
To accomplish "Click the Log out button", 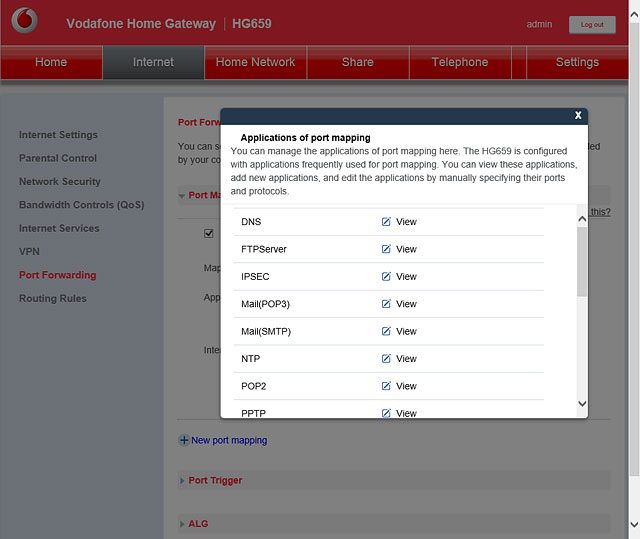I will pyautogui.click(x=592, y=25).
